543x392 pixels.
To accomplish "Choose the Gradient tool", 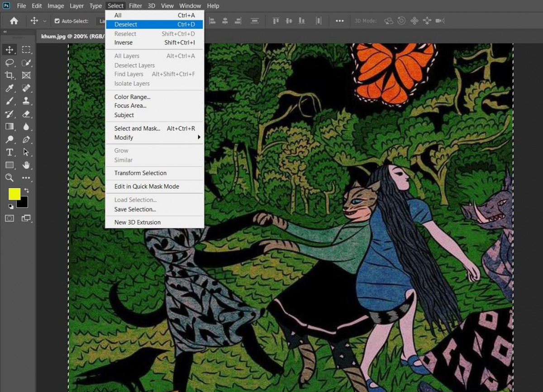I will (x=10, y=126).
